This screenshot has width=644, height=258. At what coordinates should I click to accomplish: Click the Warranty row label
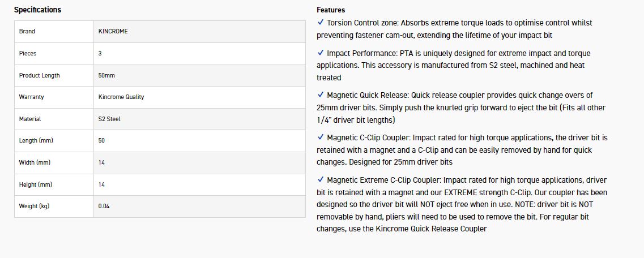[31, 97]
